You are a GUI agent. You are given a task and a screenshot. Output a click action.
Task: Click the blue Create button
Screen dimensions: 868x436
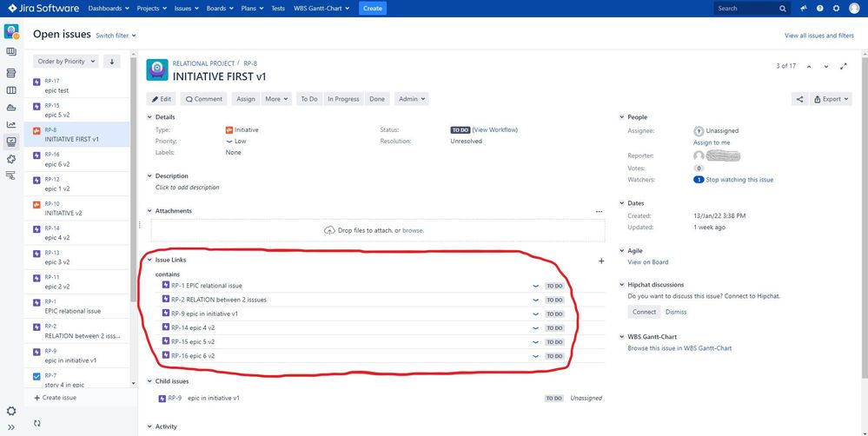(373, 9)
